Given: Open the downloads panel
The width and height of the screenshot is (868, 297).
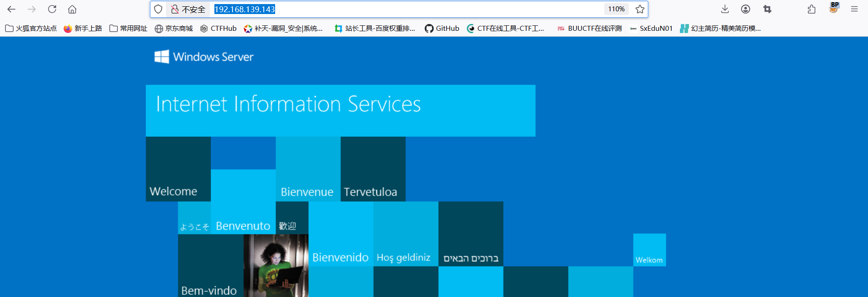Looking at the screenshot, I should (x=725, y=9).
